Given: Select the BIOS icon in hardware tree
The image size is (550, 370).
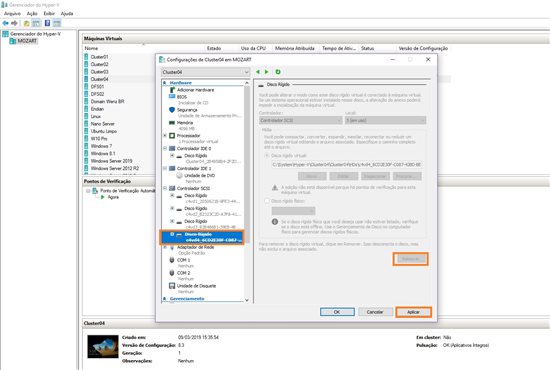Looking at the screenshot, I should [172, 96].
